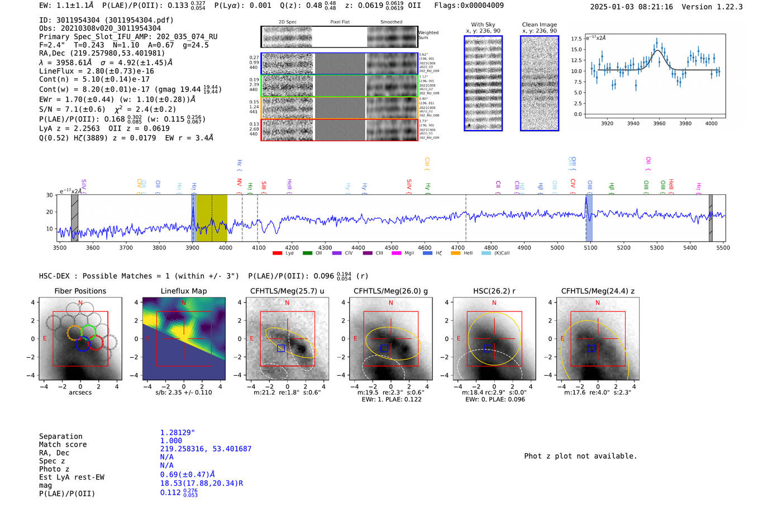Click the match score value 1.000
The width and height of the screenshot is (782, 532).
171,441
